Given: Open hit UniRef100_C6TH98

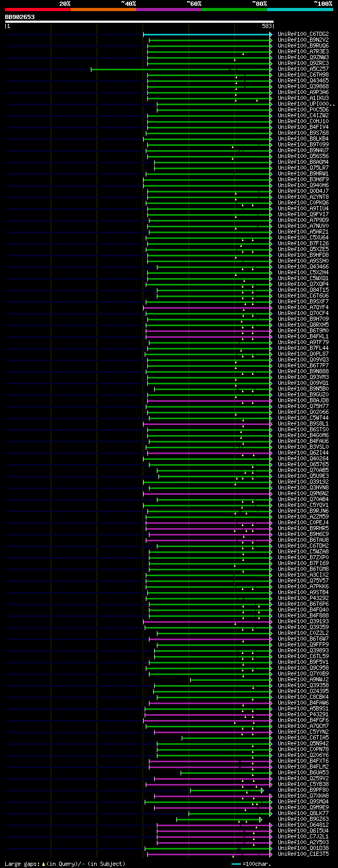Looking at the screenshot, I should (303, 75).
